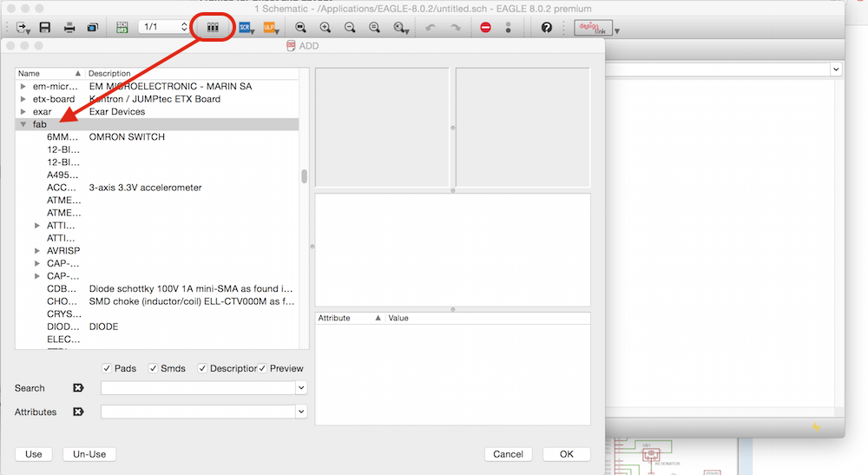The height and width of the screenshot is (475, 868).
Task: Click the Redraw zoom icon
Action: (375, 27)
